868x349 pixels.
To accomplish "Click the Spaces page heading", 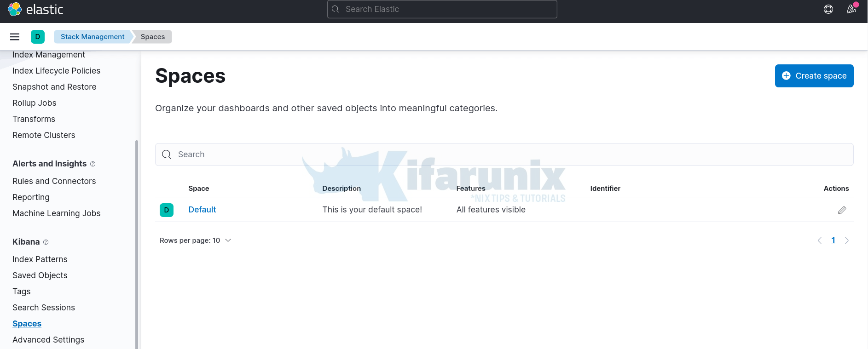I will [191, 76].
